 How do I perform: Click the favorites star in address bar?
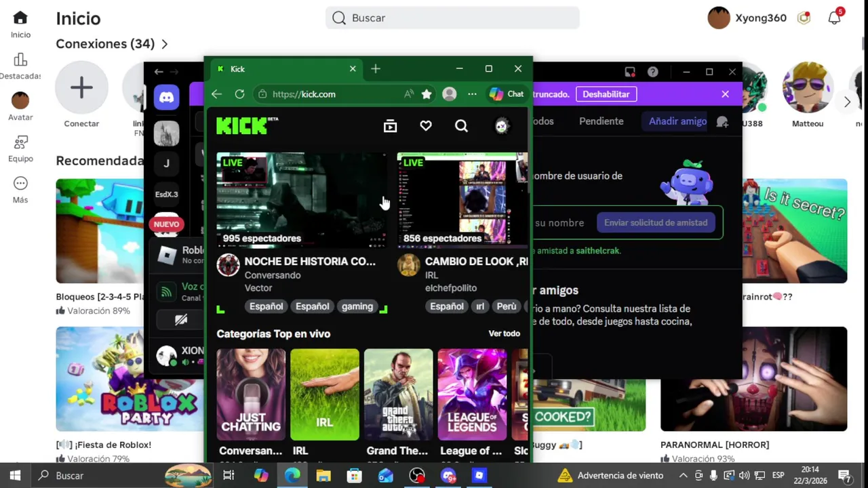tap(427, 94)
